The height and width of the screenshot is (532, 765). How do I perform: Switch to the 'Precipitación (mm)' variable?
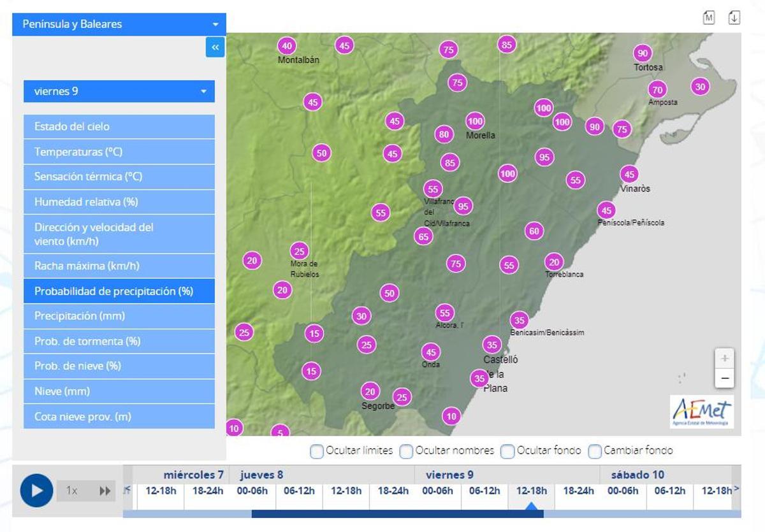point(119,316)
